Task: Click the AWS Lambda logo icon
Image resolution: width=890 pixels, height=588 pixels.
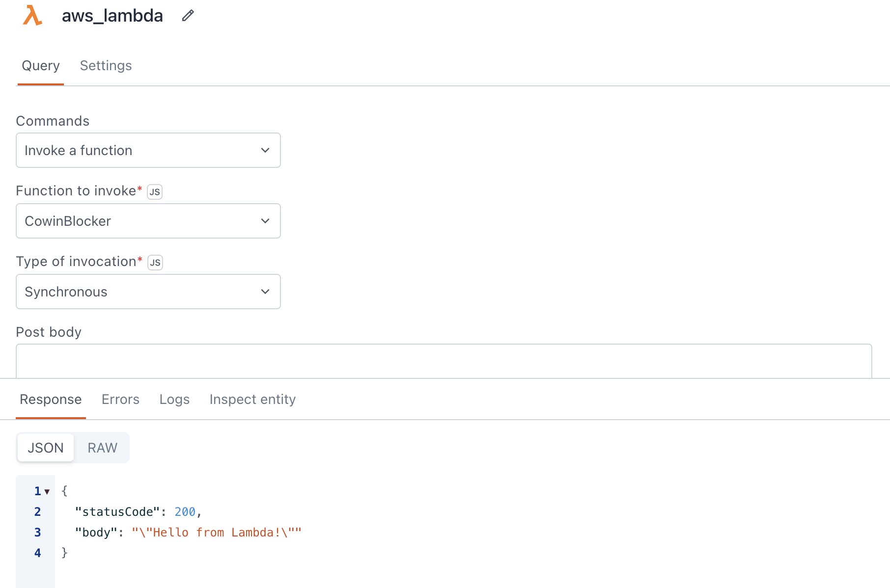Action: (x=31, y=16)
